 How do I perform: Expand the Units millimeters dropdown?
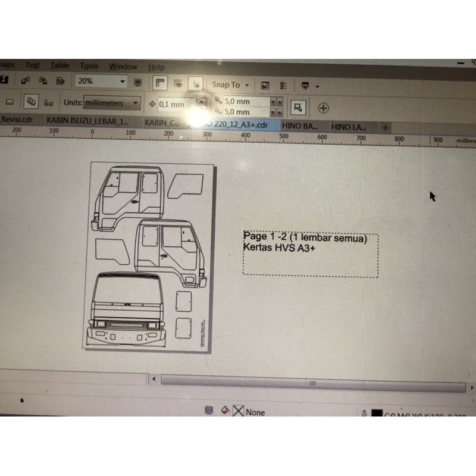click(136, 103)
